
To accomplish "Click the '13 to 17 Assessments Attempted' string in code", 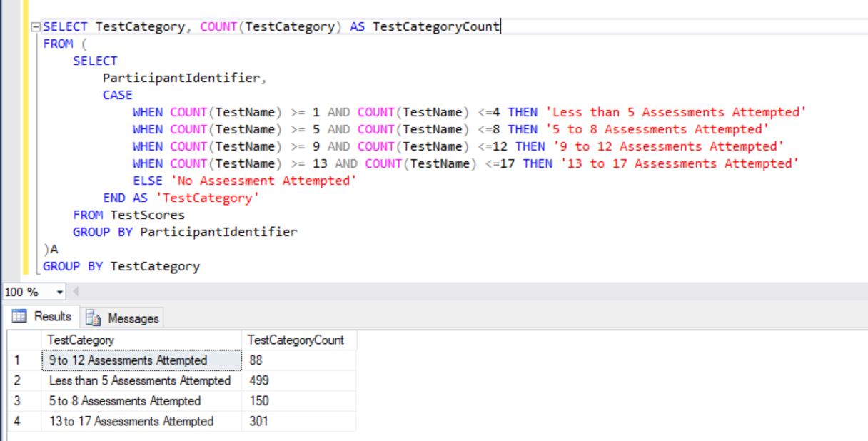I will coord(680,164).
